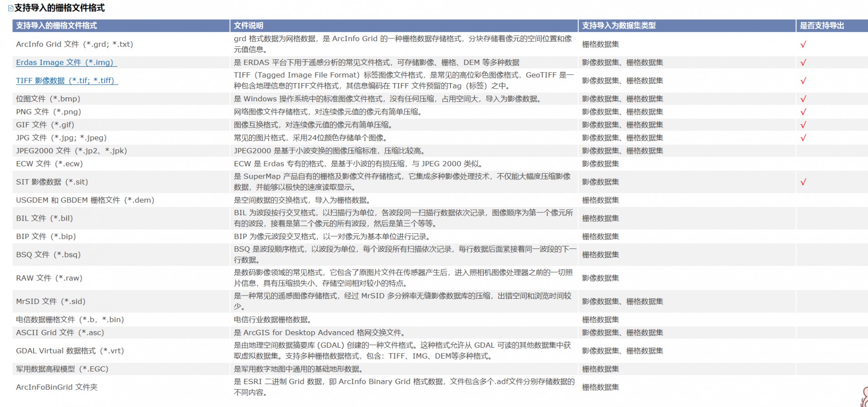Viewport: 868px width, 407px height.
Task: Select the 电信数据栅格文件 (*.b, *.bin) cell
Action: (121, 320)
